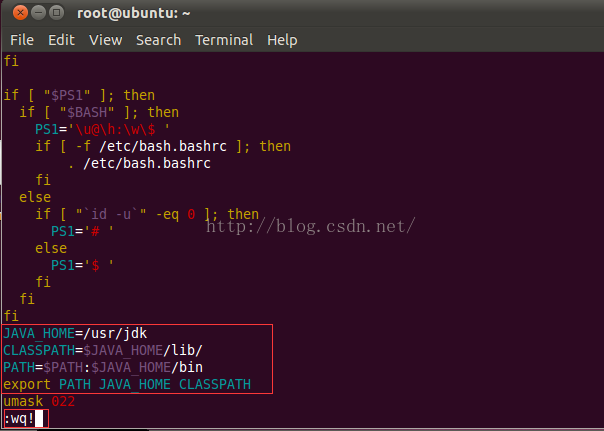The width and height of the screenshot is (604, 431).
Task: Open the Edit menu
Action: coord(61,40)
